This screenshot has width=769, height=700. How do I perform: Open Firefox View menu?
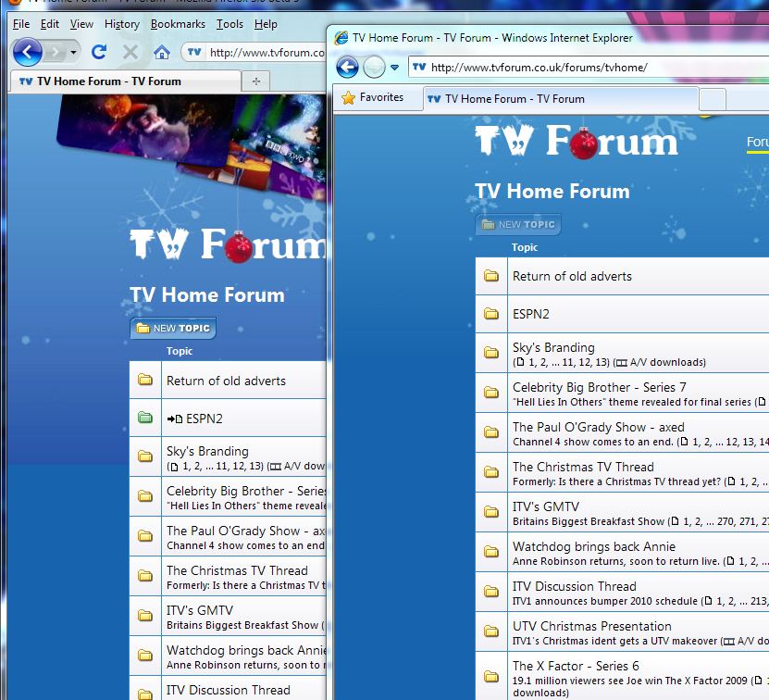tap(81, 24)
